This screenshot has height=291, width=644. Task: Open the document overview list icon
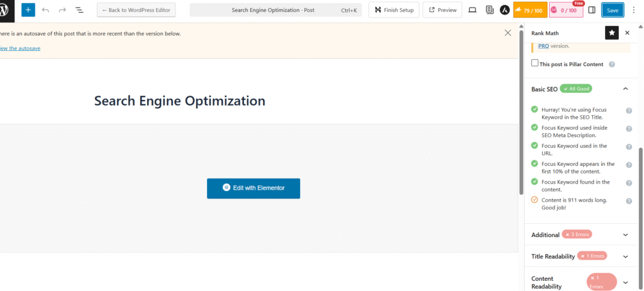pos(80,10)
